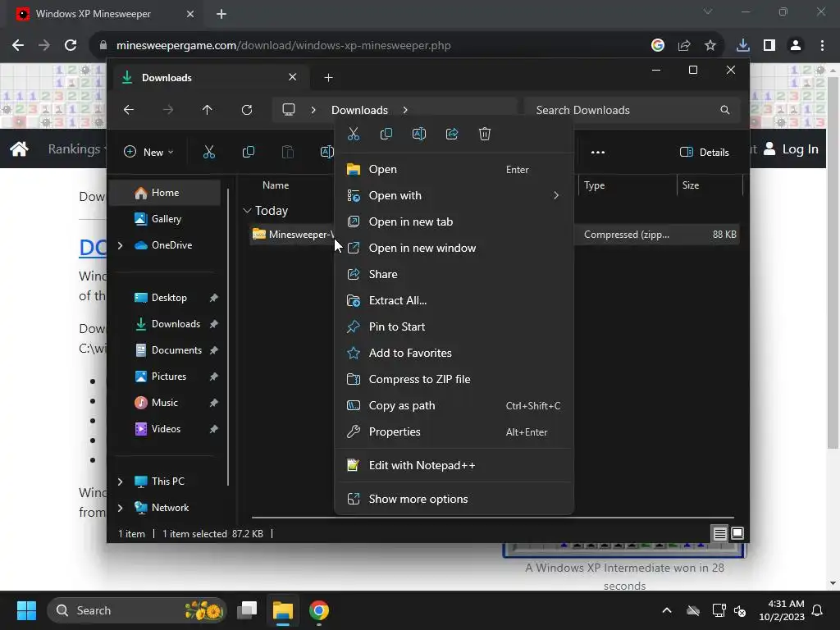Viewport: 840px width, 630px height.
Task: Select Pin to Start
Action: pyautogui.click(x=454, y=326)
